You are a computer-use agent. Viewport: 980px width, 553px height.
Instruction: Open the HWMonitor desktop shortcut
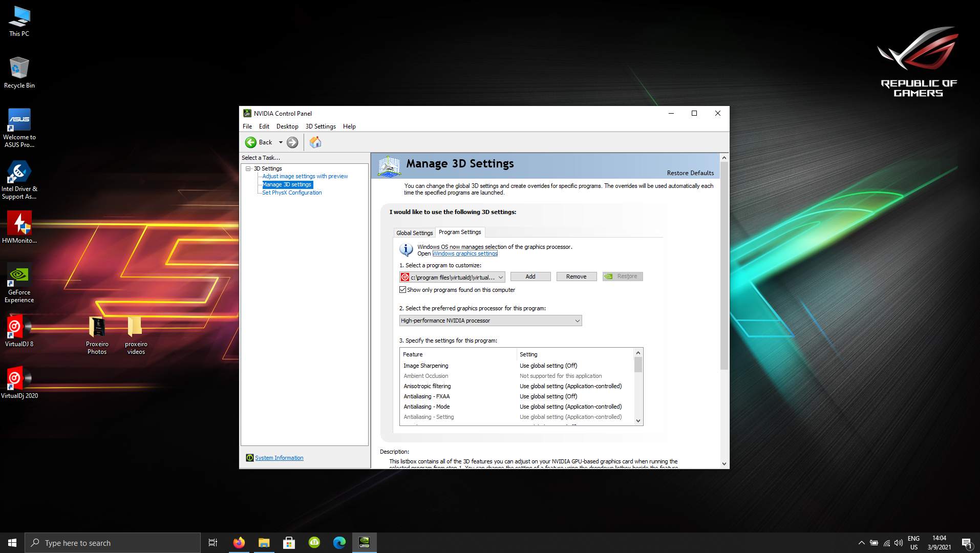tap(19, 228)
